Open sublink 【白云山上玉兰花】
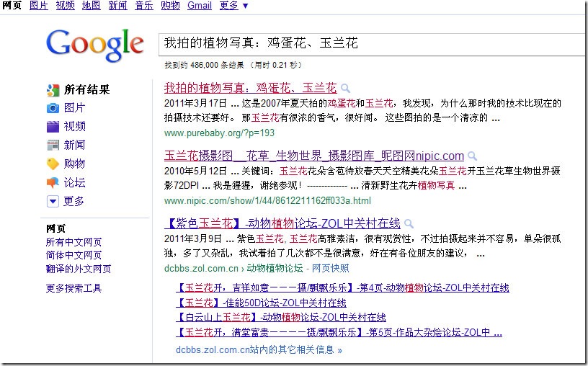Image resolution: width=588 pixels, height=366 pixels. (x=281, y=318)
